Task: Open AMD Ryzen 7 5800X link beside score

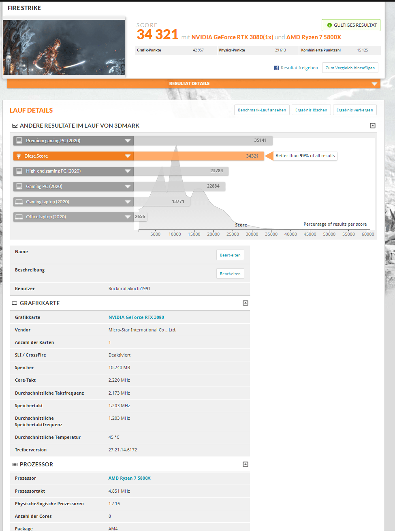Action: (314, 37)
